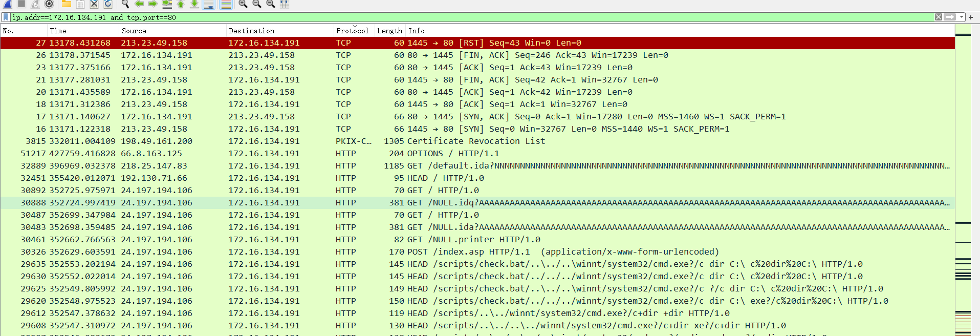This screenshot has height=336, width=980.
Task: Save this capture file
Action: [80, 4]
